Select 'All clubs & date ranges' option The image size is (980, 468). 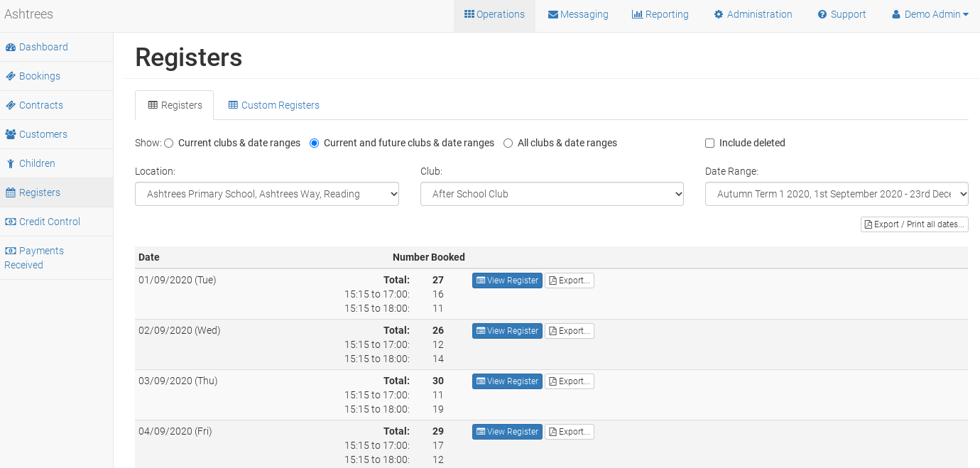(508, 143)
